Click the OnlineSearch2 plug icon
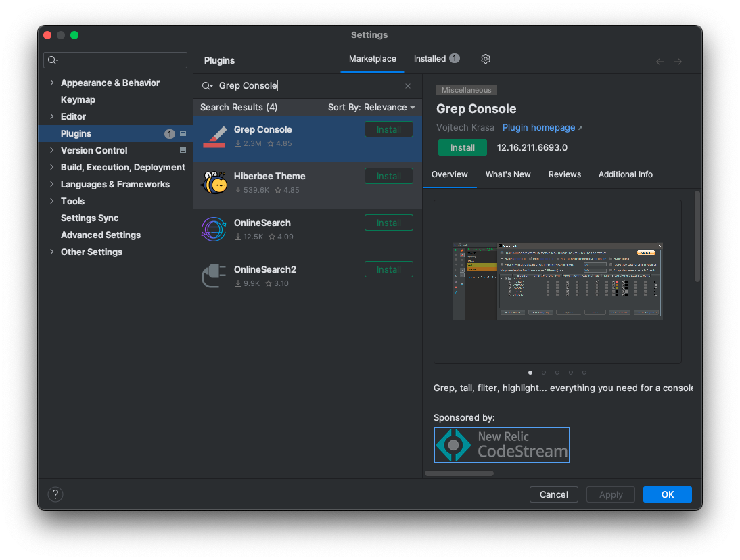Screen dimensions: 740x560 coord(214,276)
